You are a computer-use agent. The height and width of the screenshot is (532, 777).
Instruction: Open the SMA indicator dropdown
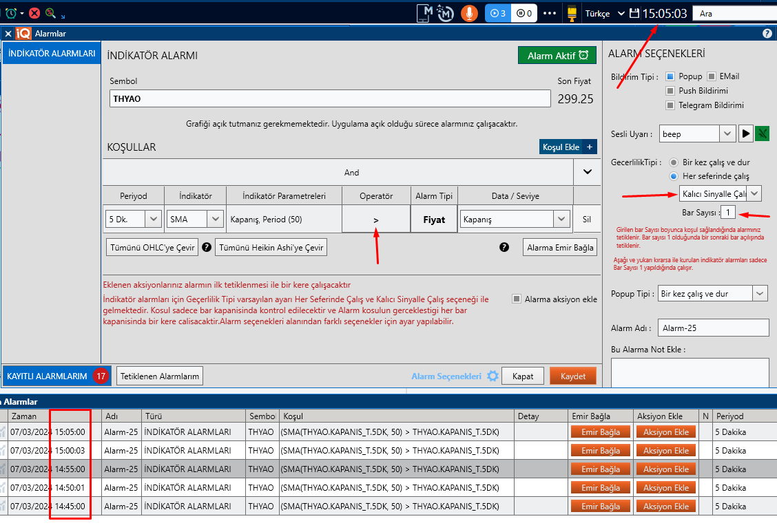coord(216,220)
